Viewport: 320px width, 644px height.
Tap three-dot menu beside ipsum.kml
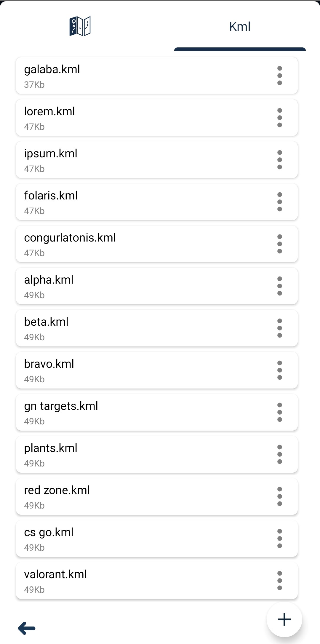pyautogui.click(x=279, y=160)
